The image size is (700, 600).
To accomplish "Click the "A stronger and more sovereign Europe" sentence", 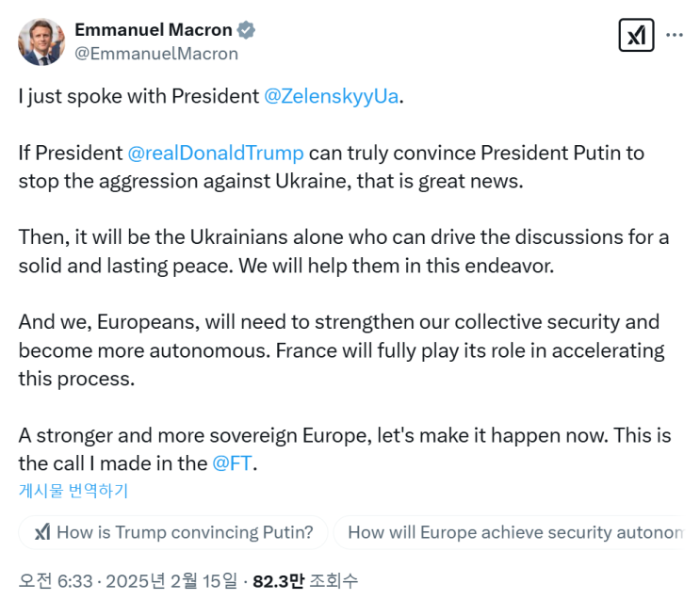I will (x=314, y=436).
